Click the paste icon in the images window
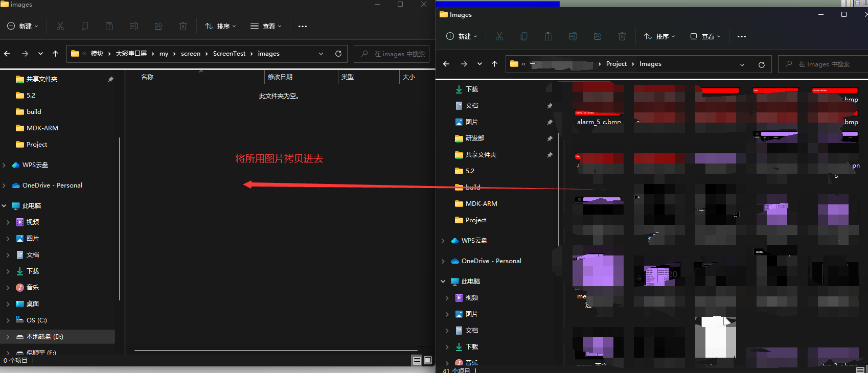This screenshot has height=373, width=868. (109, 26)
